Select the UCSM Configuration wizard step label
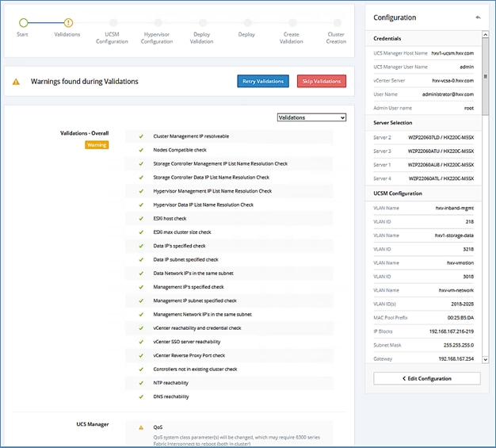 [112, 38]
